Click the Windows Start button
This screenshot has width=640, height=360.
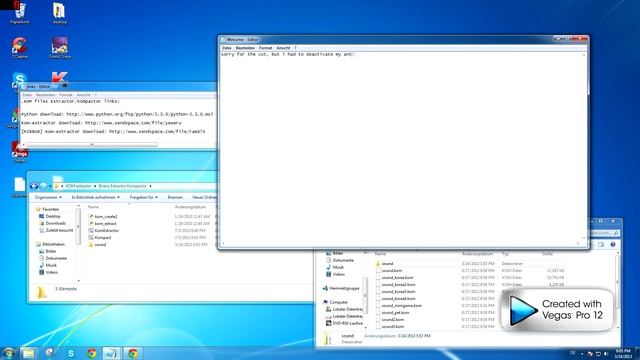(8, 353)
